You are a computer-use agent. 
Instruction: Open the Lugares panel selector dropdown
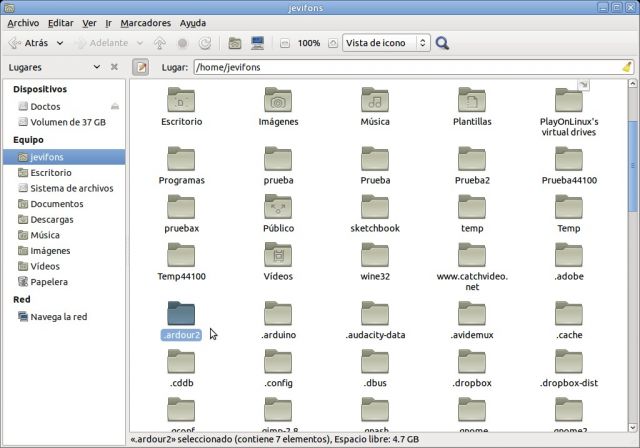97,67
